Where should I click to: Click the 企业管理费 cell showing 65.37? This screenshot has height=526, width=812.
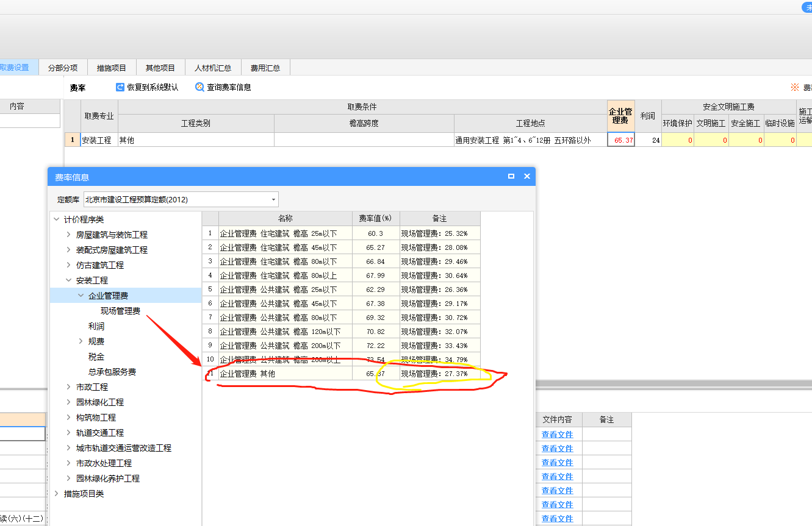click(621, 140)
